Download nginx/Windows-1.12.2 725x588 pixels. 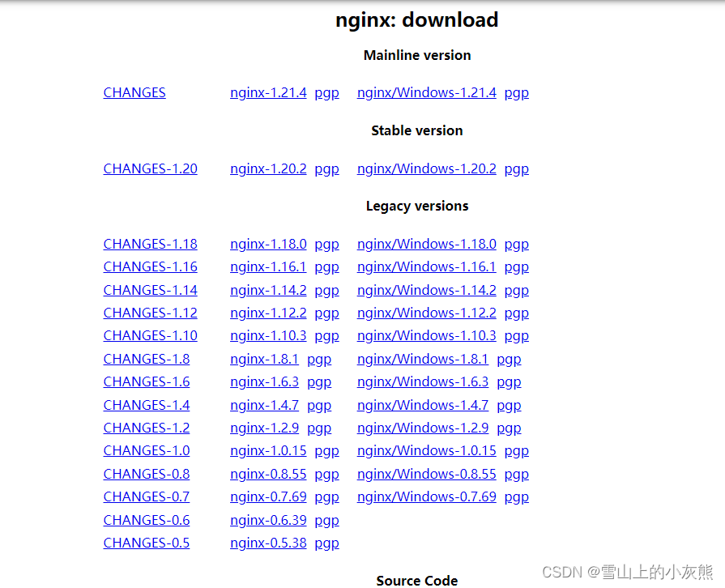coord(426,313)
